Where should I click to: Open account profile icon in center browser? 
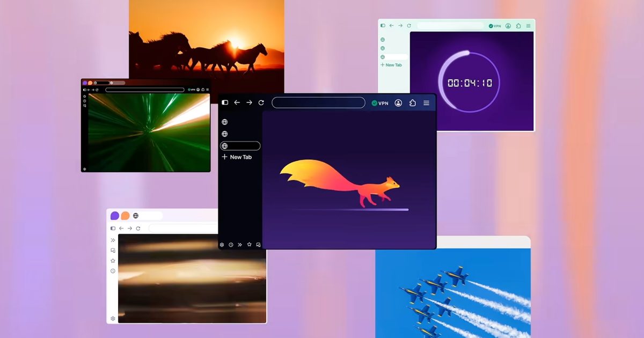pos(398,103)
